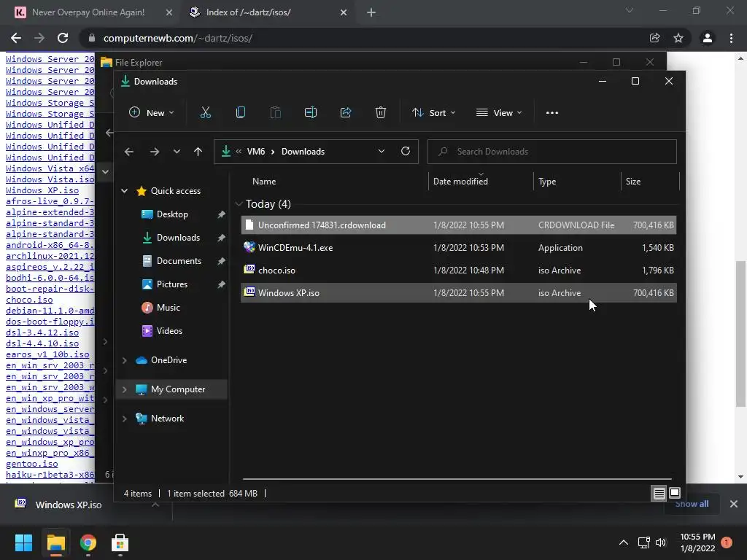Select choco.iso in file list
Screen dimensions: 747x560
(458, 271)
